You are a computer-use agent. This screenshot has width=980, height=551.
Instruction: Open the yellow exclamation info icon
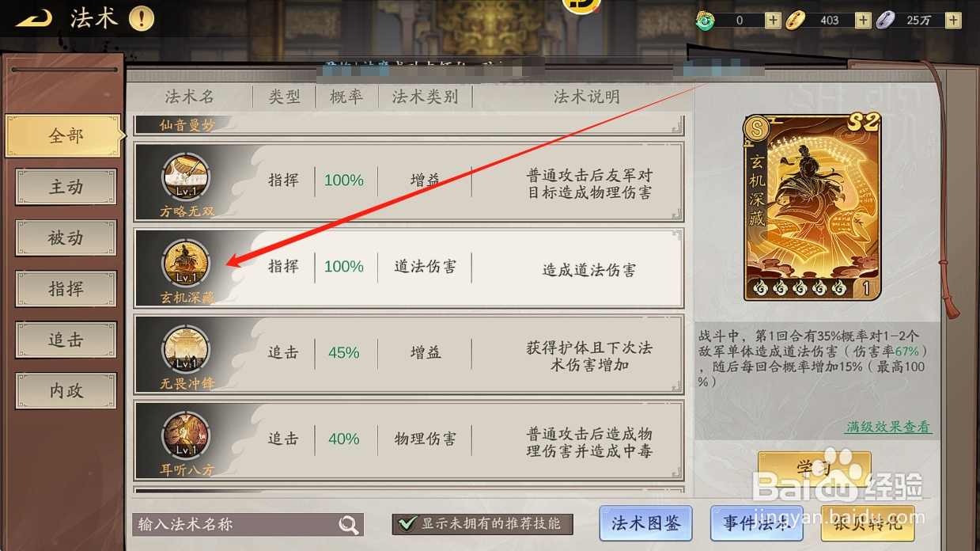142,18
